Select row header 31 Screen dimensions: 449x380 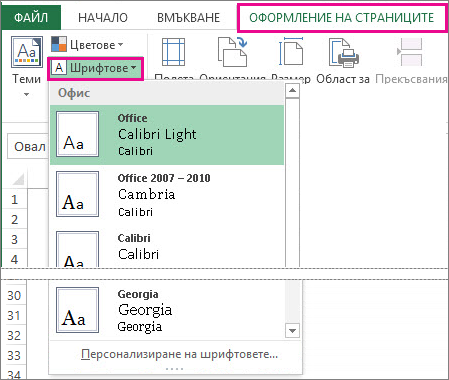pos(14,315)
